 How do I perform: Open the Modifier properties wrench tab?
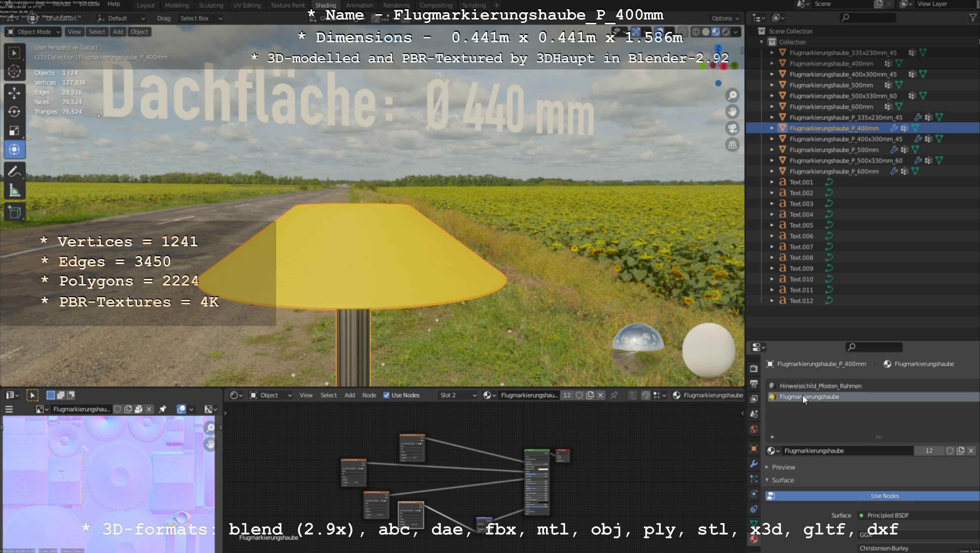[x=754, y=464]
